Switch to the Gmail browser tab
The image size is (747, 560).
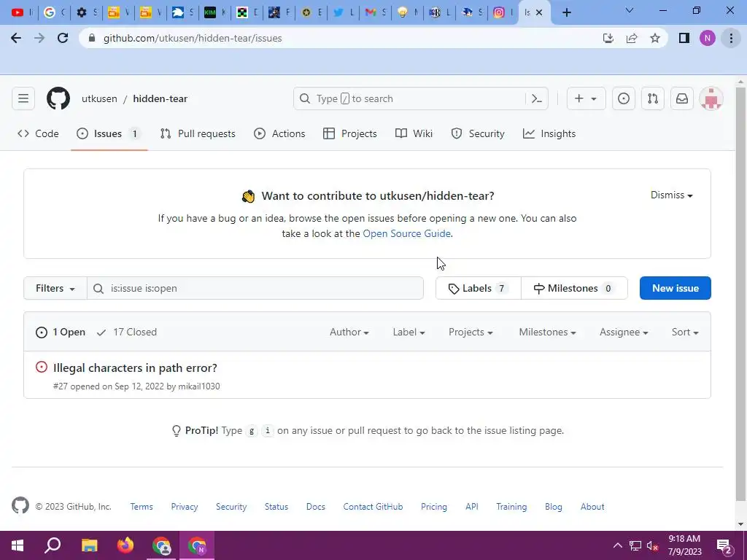pos(376,12)
